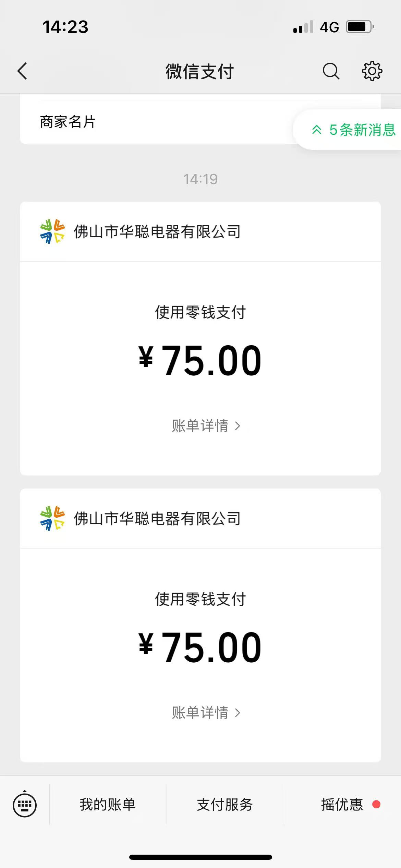Open 商家名片 merchant card
Image resolution: width=401 pixels, height=868 pixels.
point(68,122)
